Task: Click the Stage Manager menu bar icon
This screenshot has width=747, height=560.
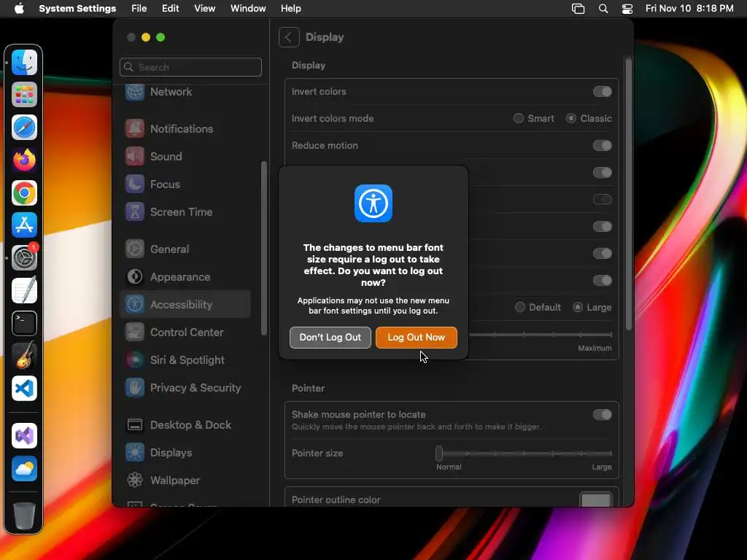Action: [578, 9]
